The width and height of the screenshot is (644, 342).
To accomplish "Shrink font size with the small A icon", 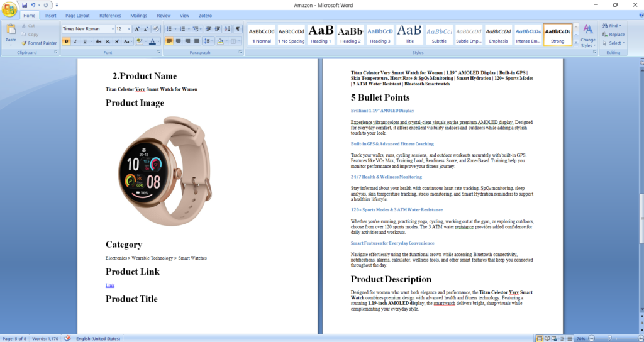I will point(146,29).
